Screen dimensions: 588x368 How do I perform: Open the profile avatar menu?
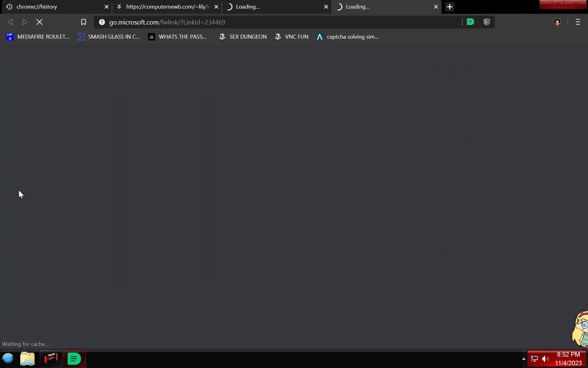click(x=557, y=22)
